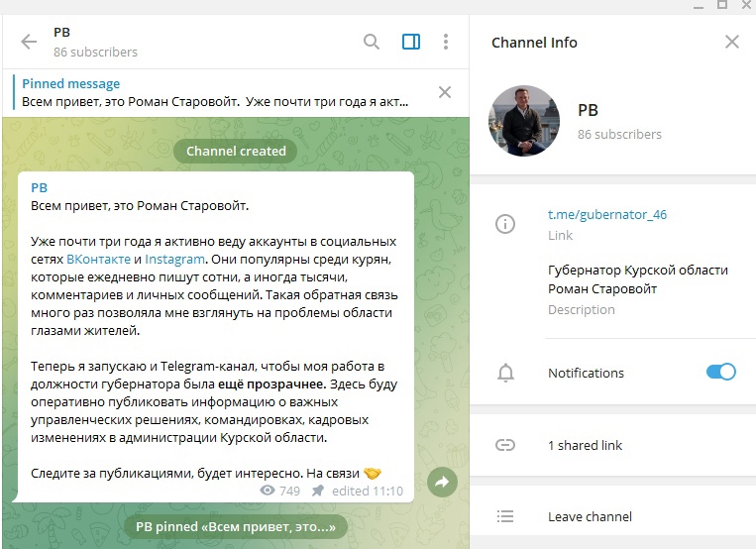Toggle the side info panel icon
Screen dimensions: 756x549
(x=411, y=42)
